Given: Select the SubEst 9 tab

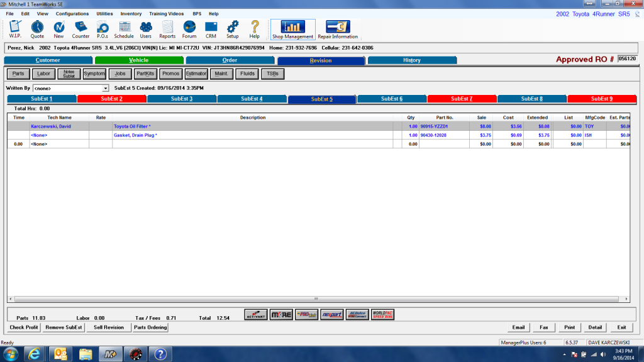Looking at the screenshot, I should 602,99.
